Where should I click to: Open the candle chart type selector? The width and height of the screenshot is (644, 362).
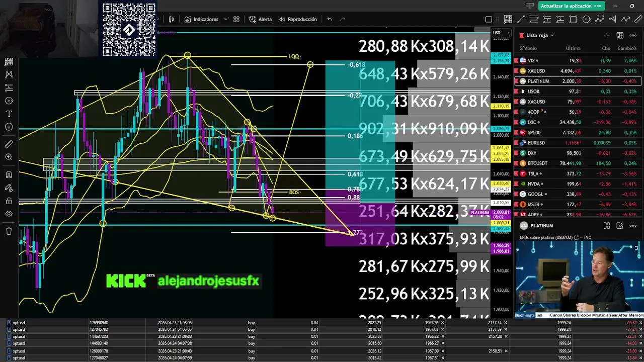point(172,19)
